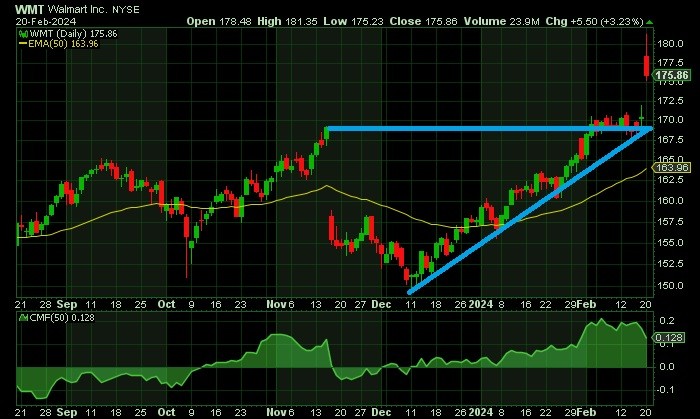Click the High 181.35 readout

click(x=288, y=21)
